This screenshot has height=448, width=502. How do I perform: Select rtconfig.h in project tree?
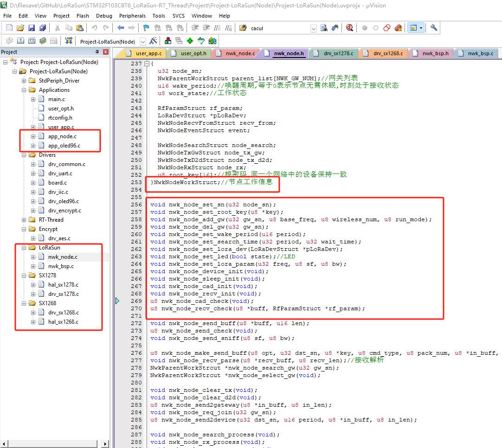click(60, 118)
